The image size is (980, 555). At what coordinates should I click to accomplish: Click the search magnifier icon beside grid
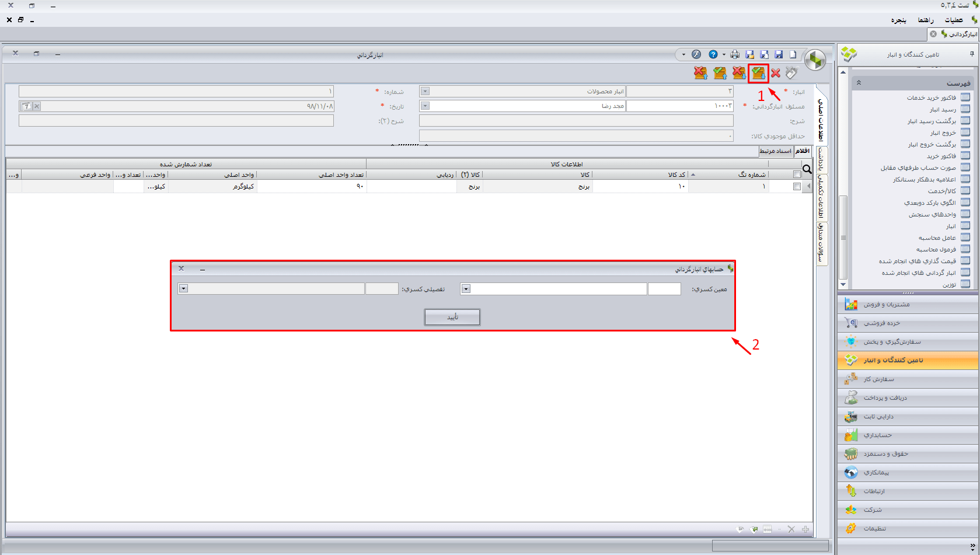click(x=807, y=169)
